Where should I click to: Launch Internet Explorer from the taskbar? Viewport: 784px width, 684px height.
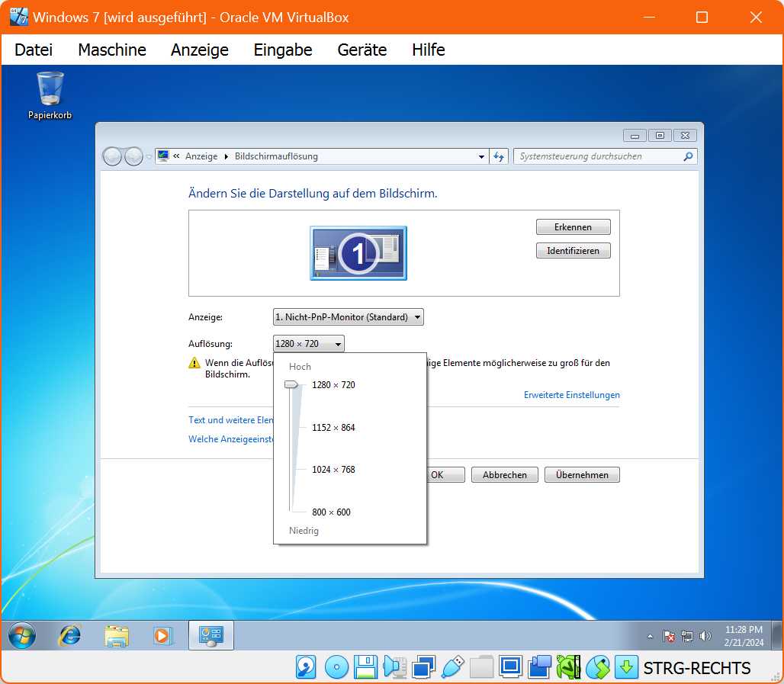click(69, 635)
